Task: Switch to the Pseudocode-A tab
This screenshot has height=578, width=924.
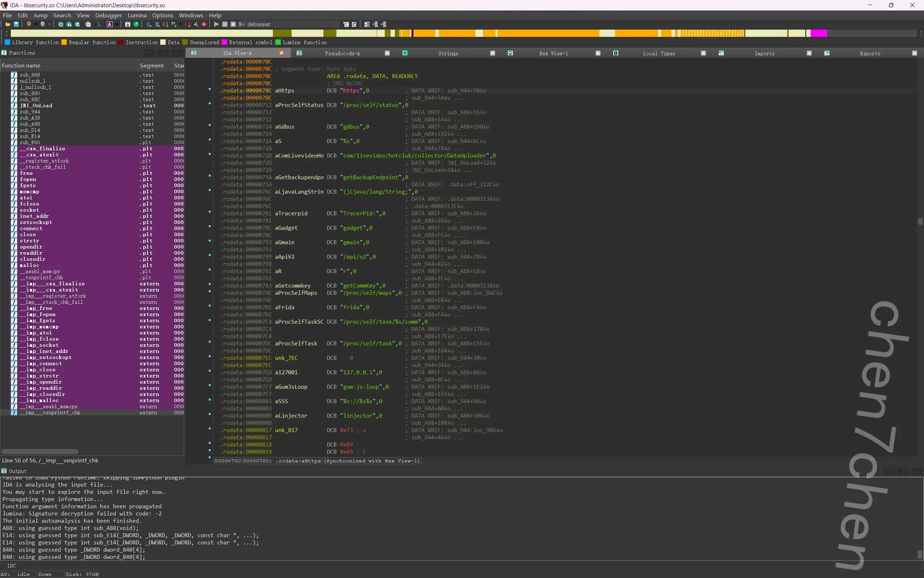Action: (343, 53)
